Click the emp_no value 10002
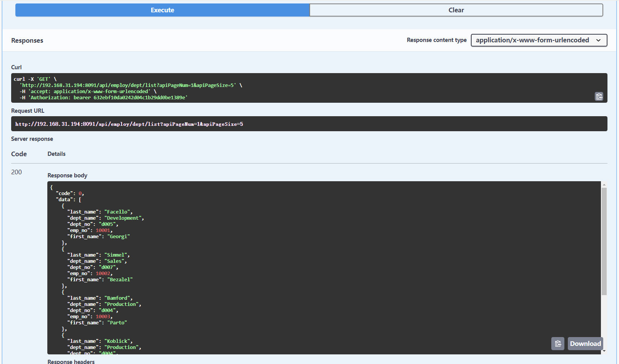 [x=103, y=273]
